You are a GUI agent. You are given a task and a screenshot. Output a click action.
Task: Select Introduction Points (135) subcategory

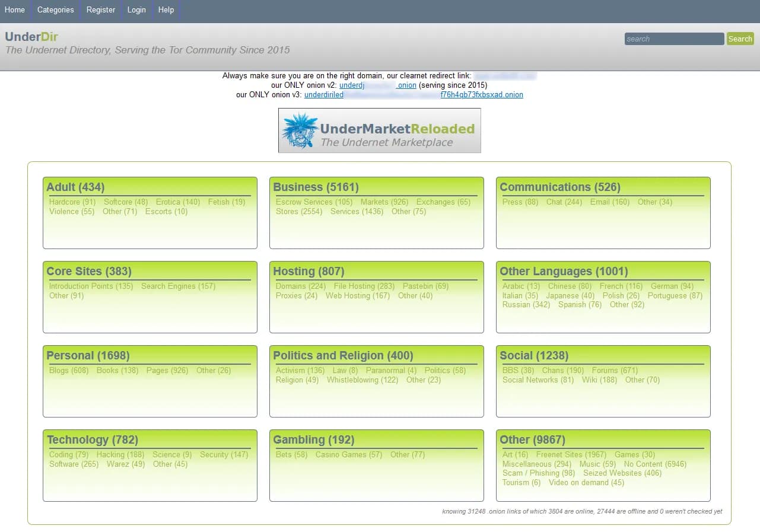(91, 286)
